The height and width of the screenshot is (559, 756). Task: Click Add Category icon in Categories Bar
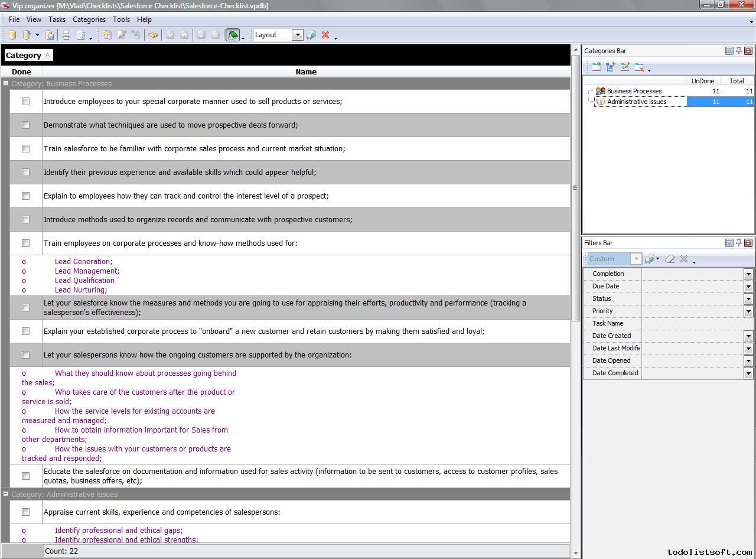pos(597,67)
